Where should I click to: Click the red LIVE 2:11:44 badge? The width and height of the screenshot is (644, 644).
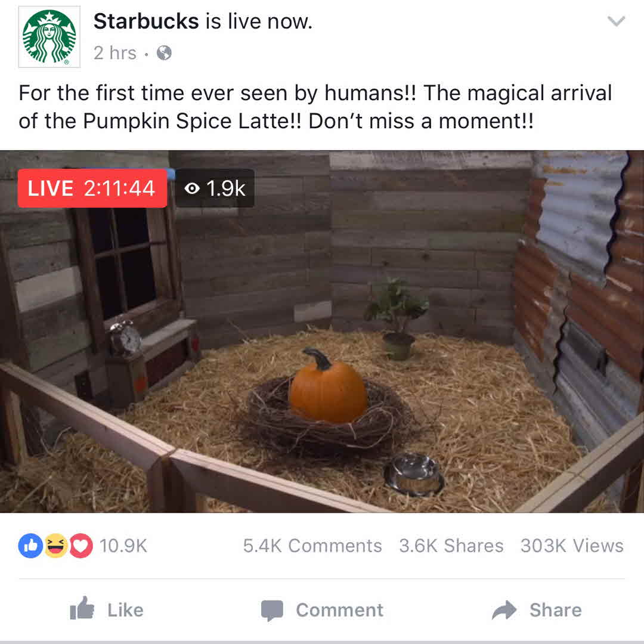click(x=92, y=188)
